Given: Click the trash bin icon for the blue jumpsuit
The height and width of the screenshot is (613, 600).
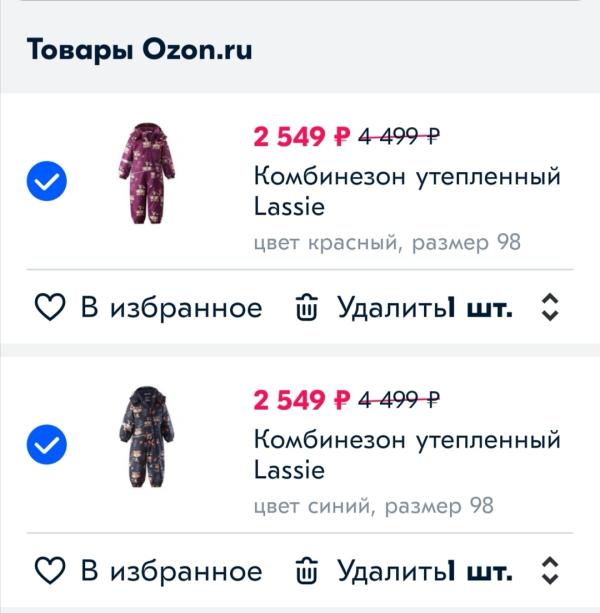Looking at the screenshot, I should (x=306, y=572).
